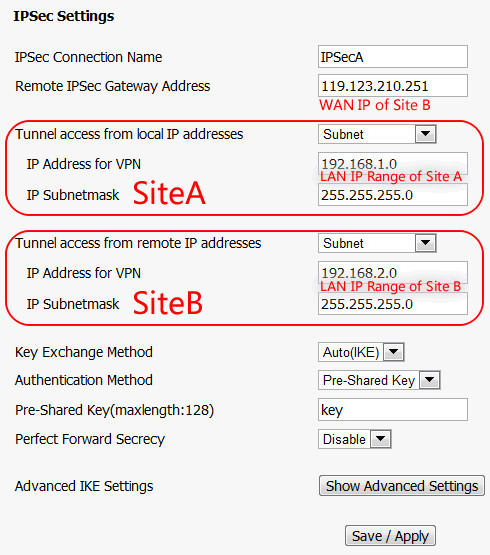Expand the Perfect Forward Secrecy Disable dropdown

click(x=381, y=439)
